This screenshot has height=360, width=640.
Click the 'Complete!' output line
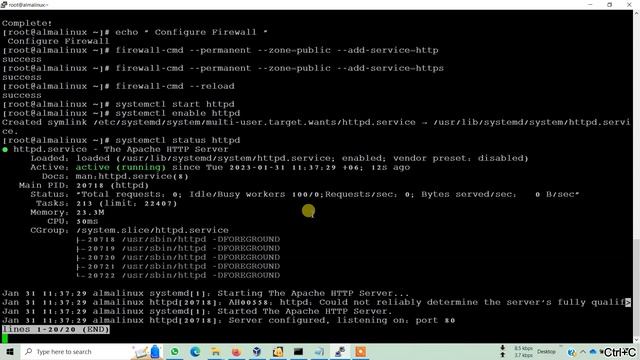pos(27,23)
